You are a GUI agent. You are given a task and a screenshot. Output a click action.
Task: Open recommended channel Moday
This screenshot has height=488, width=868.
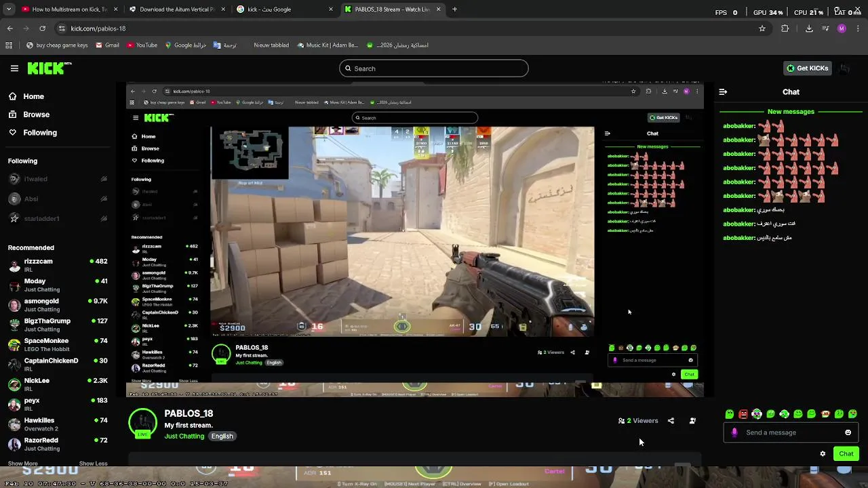coord(58,285)
